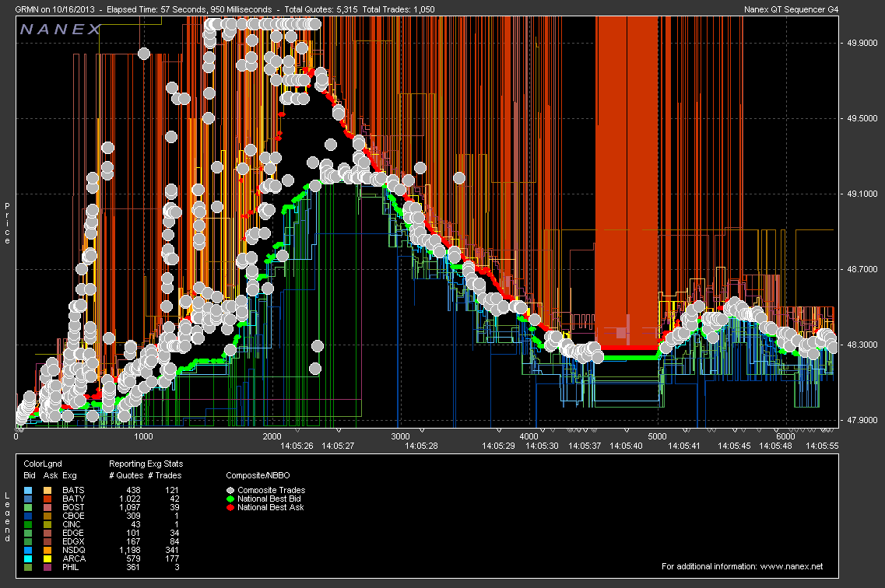Select the BATS bid color swatch
The height and width of the screenshot is (588, 885).
point(29,491)
